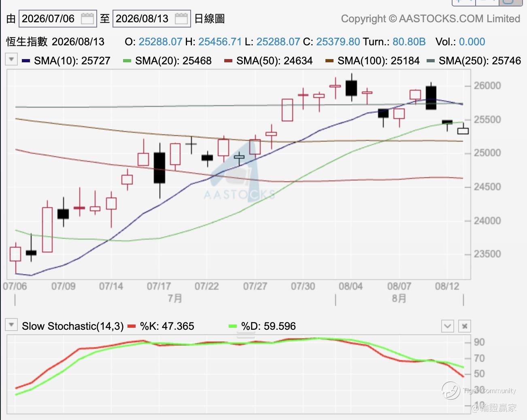Click the 07/09 date axis label
527x420 pixels.
tap(63, 286)
